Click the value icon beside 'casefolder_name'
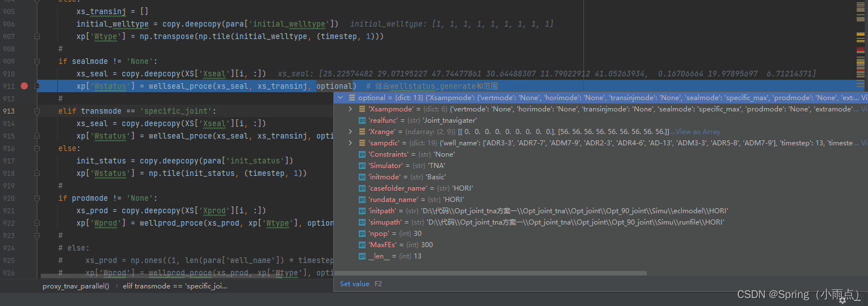This screenshot has height=306, width=868. tap(362, 188)
